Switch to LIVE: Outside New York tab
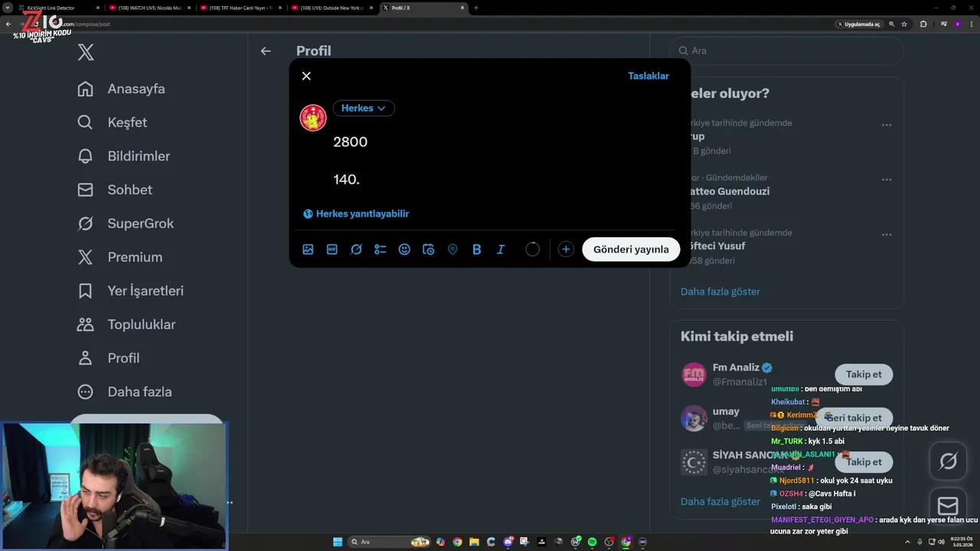Viewport: 980px width, 551px height. click(x=333, y=8)
